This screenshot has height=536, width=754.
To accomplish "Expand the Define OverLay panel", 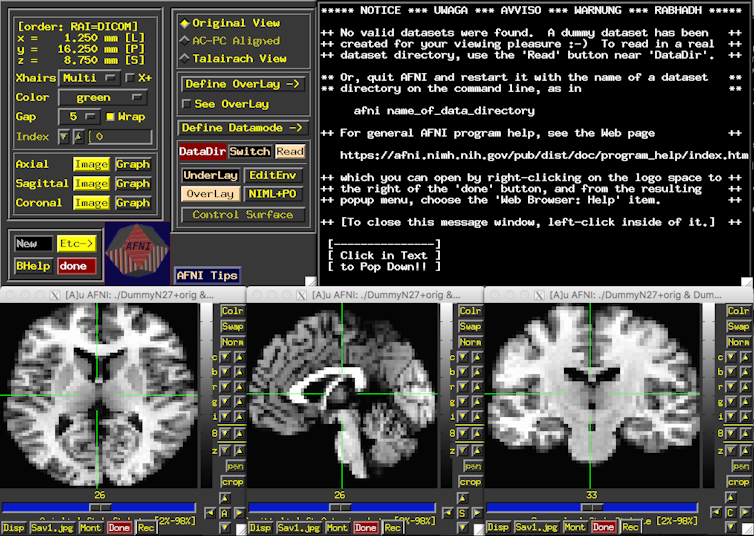I will coord(243,84).
